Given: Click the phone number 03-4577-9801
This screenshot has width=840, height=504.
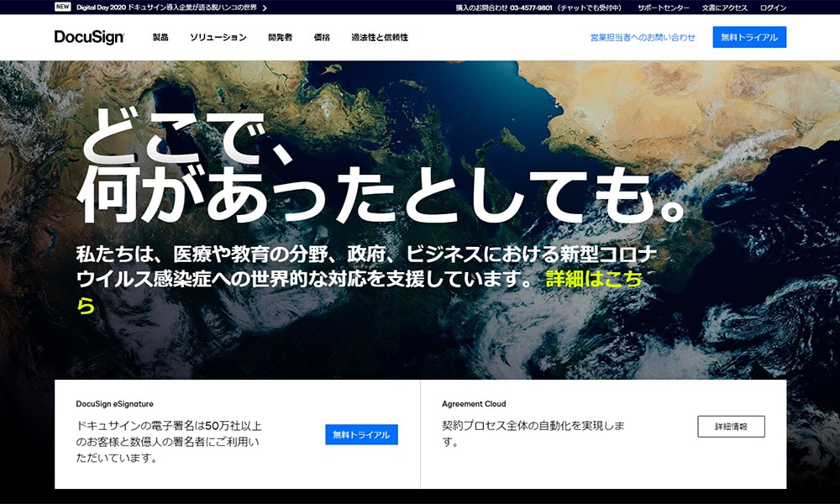Looking at the screenshot, I should point(530,8).
